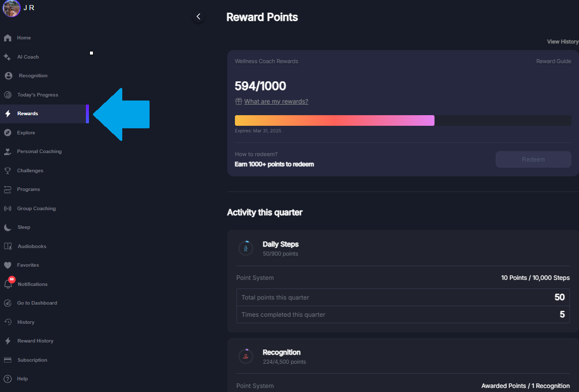The width and height of the screenshot is (579, 392).
Task: Collapse the panel using the back chevron
Action: (x=198, y=17)
